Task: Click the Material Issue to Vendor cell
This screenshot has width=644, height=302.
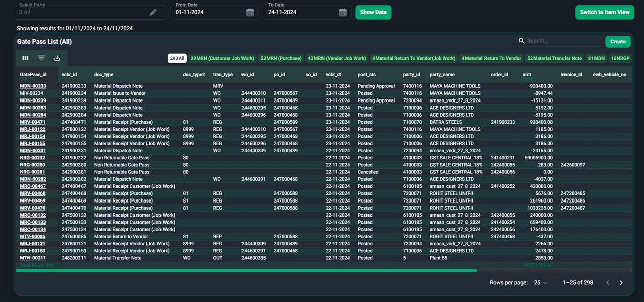Action: tap(120, 93)
